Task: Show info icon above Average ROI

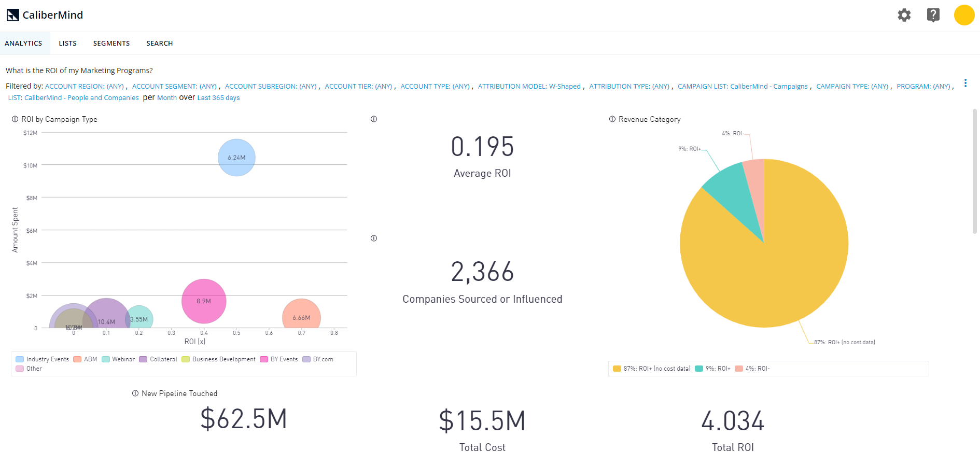Action: [374, 119]
